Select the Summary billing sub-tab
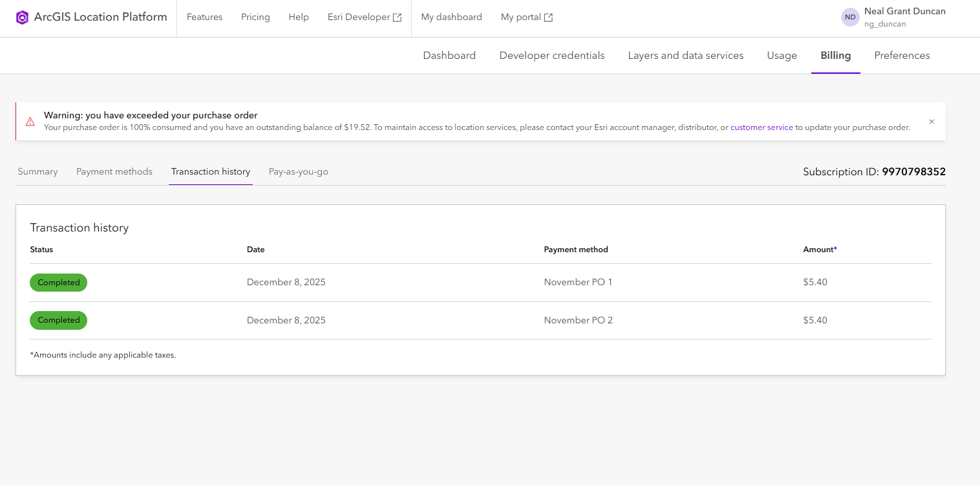The image size is (980, 485). [x=37, y=172]
